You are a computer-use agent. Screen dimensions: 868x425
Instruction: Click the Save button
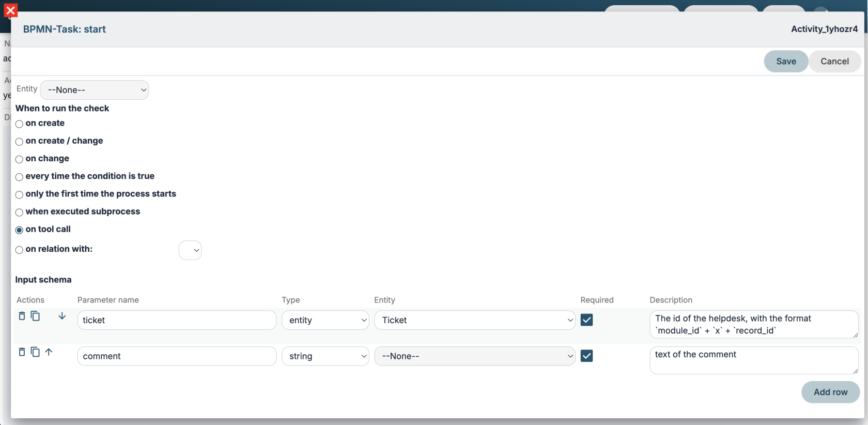pyautogui.click(x=786, y=62)
